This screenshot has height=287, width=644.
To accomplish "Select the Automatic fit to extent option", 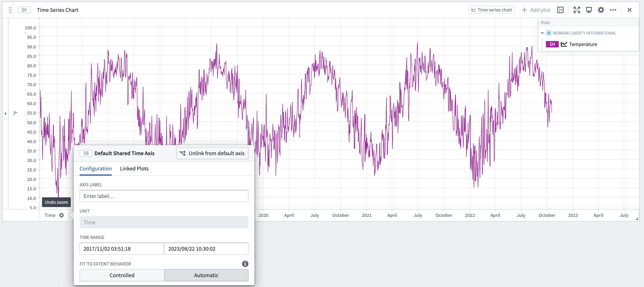I will pos(206,275).
